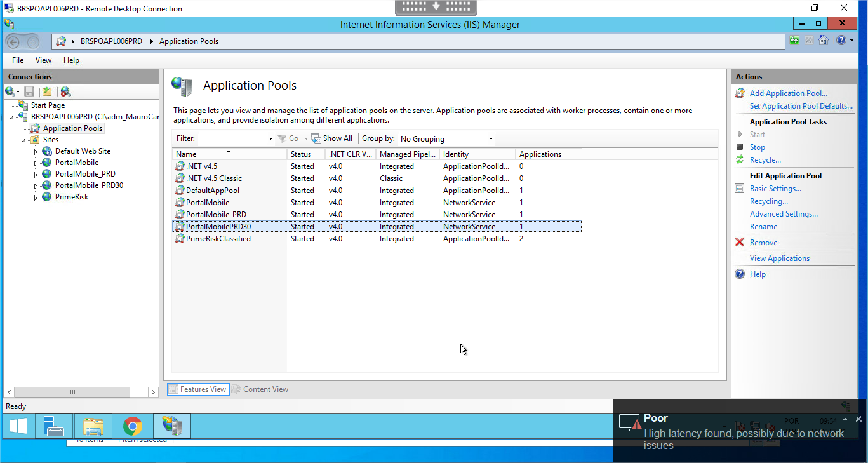868x463 pixels.
Task: Click the blue Help icon in Actions pane
Action: tap(740, 274)
